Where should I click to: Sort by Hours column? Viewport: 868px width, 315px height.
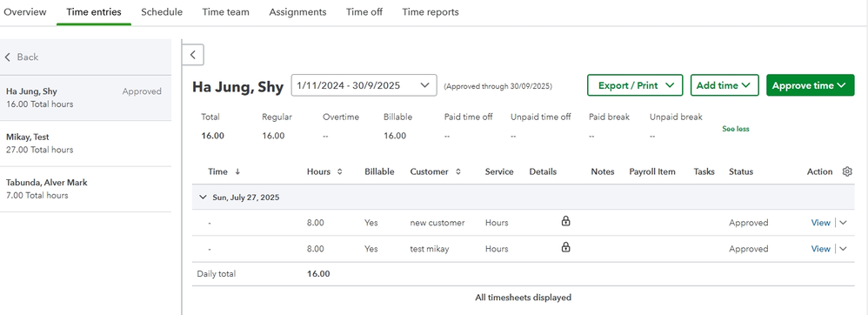click(339, 171)
